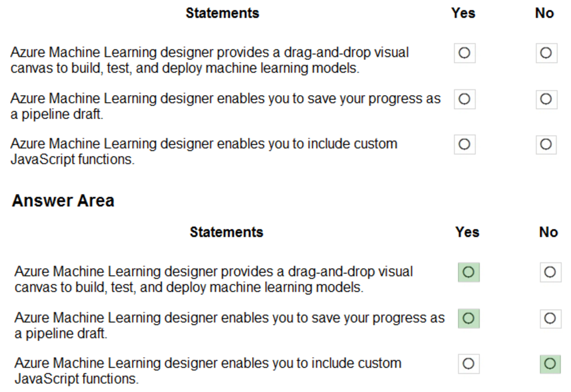Click the No column header in Answer Area

(548, 232)
